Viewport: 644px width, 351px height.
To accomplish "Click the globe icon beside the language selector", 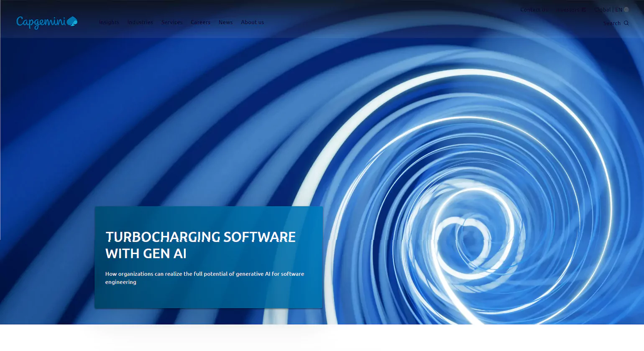I will click(627, 10).
